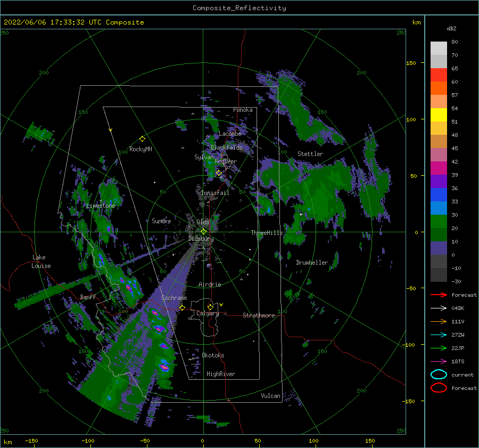Click the yellow diamond marker at RedDeer

point(219,173)
